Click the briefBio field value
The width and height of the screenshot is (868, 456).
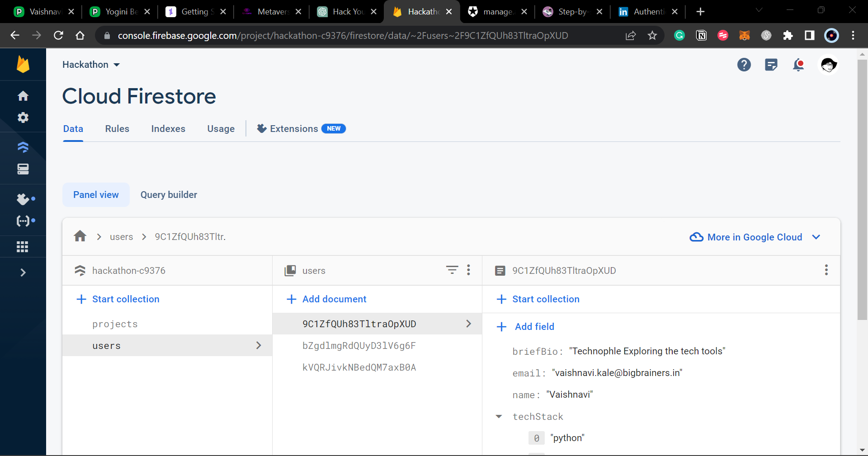click(647, 351)
